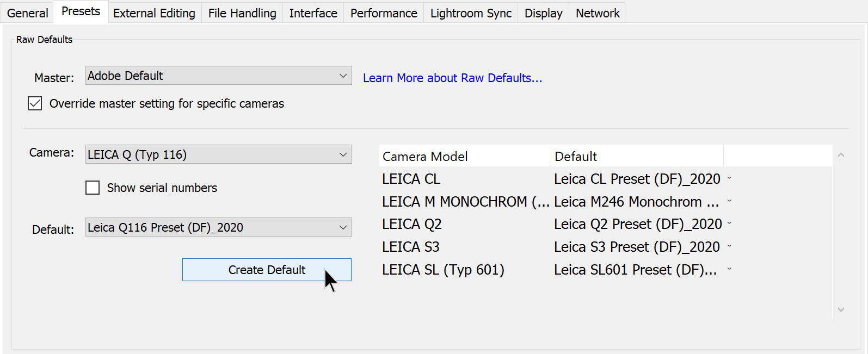Select the Display tab
The height and width of the screenshot is (354, 868).
coord(543,13)
